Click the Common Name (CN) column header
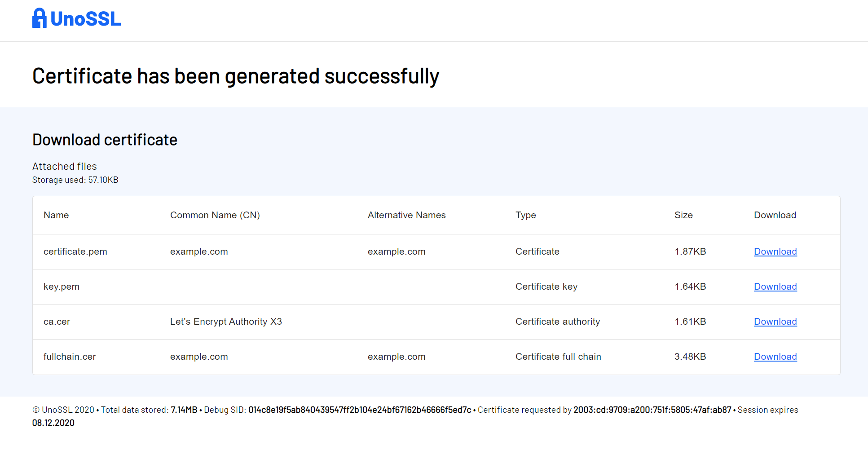 [x=215, y=215]
